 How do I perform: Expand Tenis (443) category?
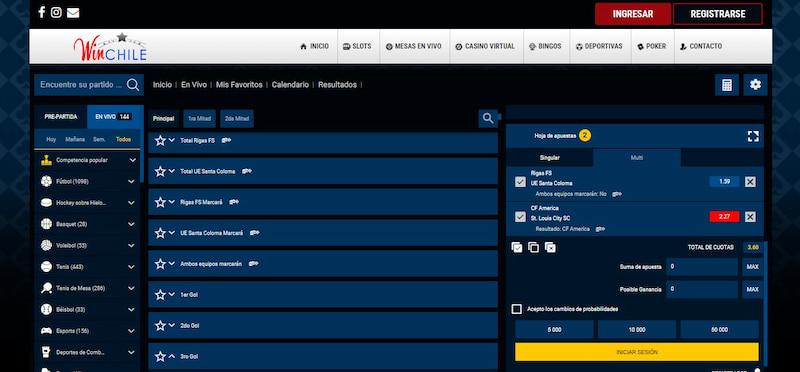click(132, 267)
